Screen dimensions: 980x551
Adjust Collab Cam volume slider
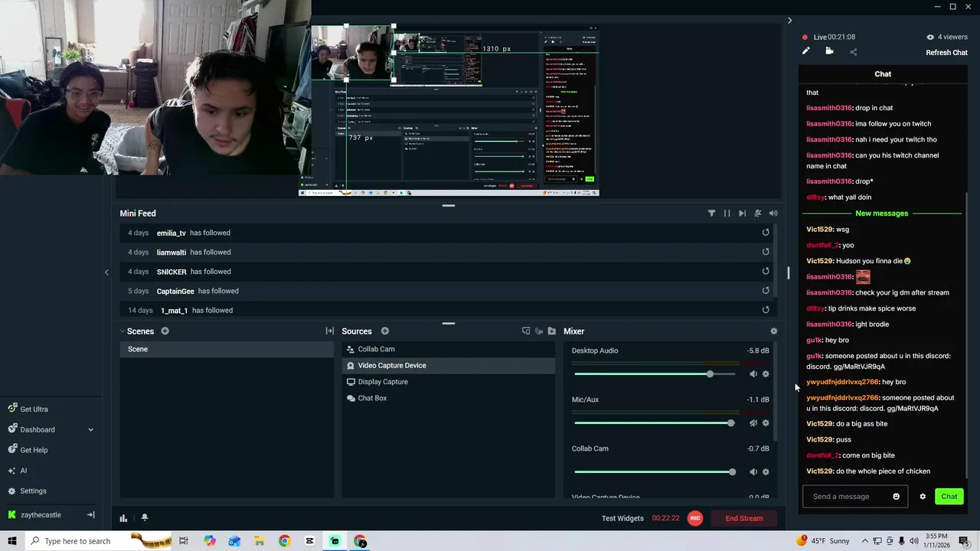[655, 472]
